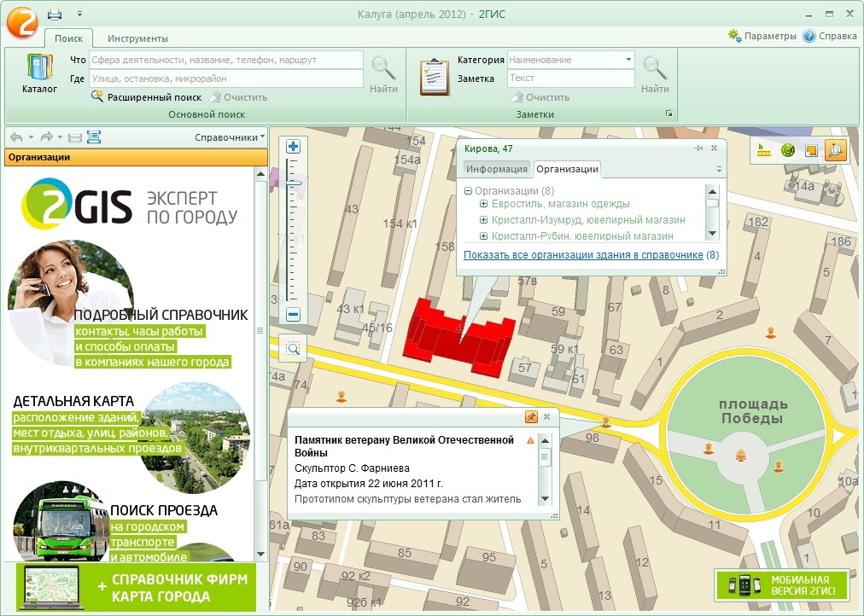Expand Кристалл-Рубин, ювелирный магазин entry
This screenshot has width=864, height=616.
[x=483, y=236]
